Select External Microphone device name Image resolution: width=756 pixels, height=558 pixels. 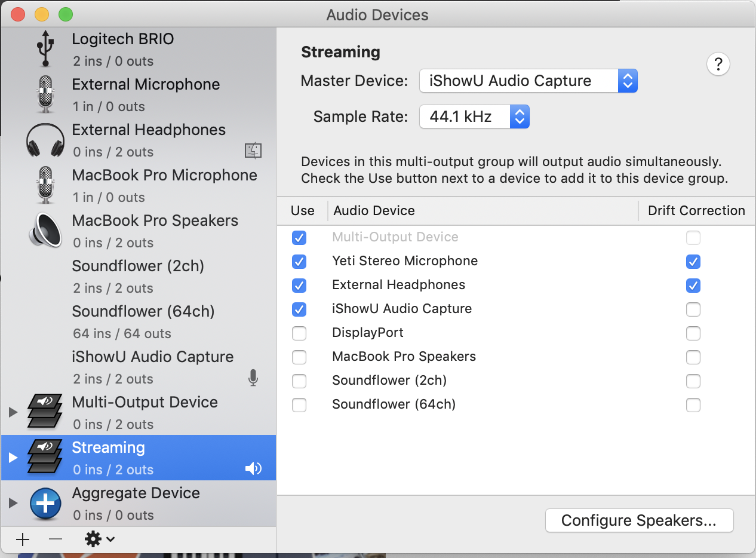(x=146, y=85)
